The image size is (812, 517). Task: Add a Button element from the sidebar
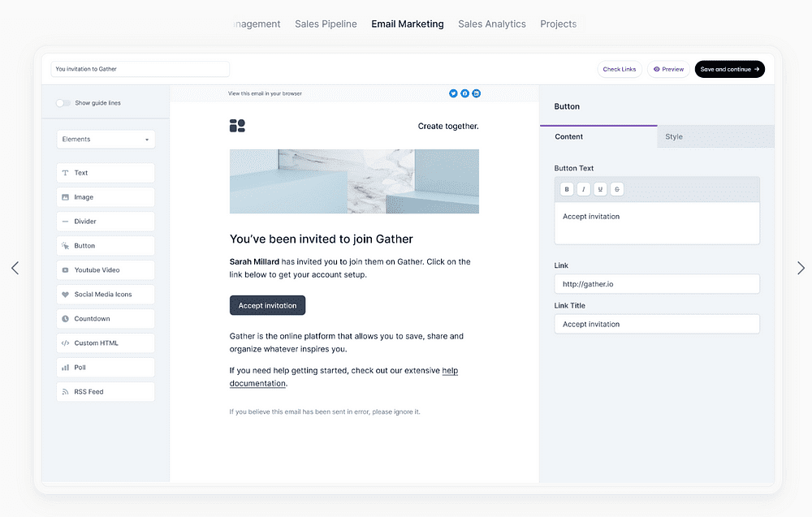[106, 246]
